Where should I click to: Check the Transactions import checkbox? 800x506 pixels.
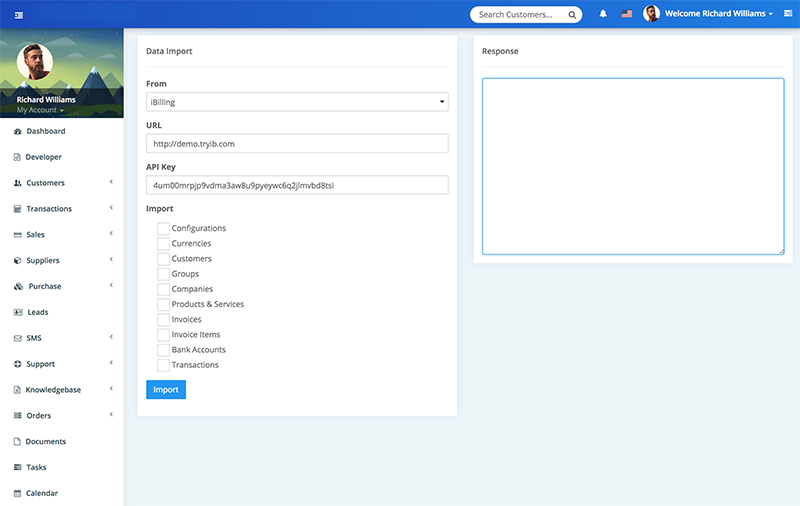point(163,365)
